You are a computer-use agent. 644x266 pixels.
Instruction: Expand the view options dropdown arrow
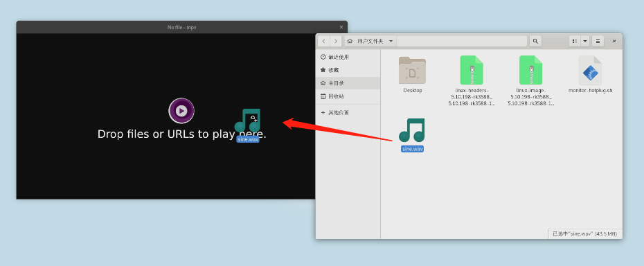585,41
